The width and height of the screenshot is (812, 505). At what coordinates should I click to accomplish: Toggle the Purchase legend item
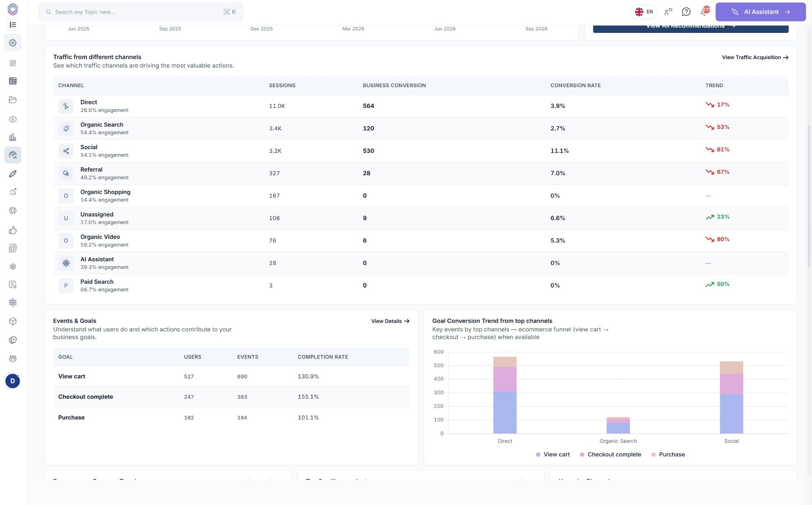pos(668,454)
